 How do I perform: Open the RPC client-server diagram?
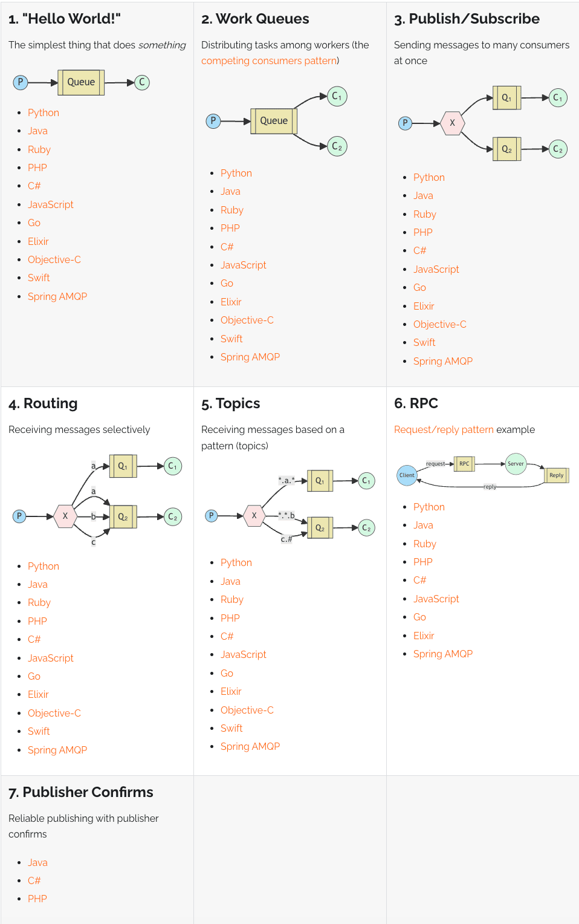(x=483, y=472)
